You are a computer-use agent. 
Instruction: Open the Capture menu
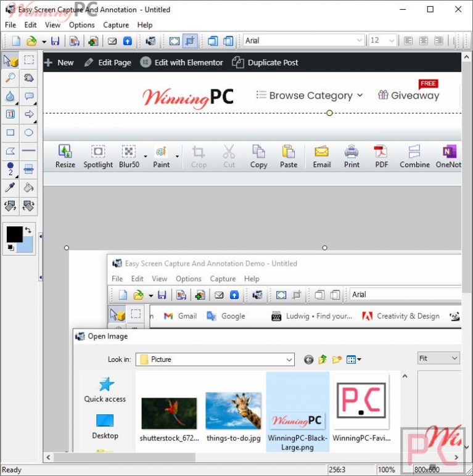click(x=116, y=25)
